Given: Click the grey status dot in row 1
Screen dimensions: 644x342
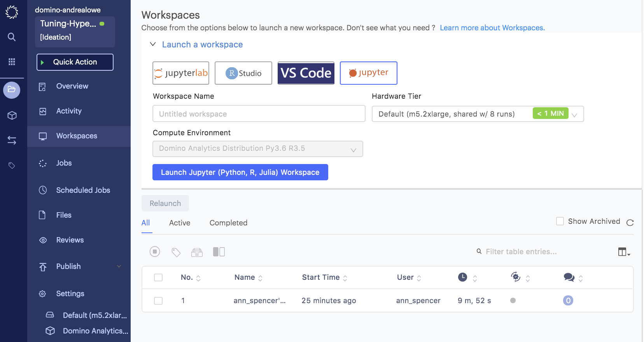Looking at the screenshot, I should coord(513,300).
